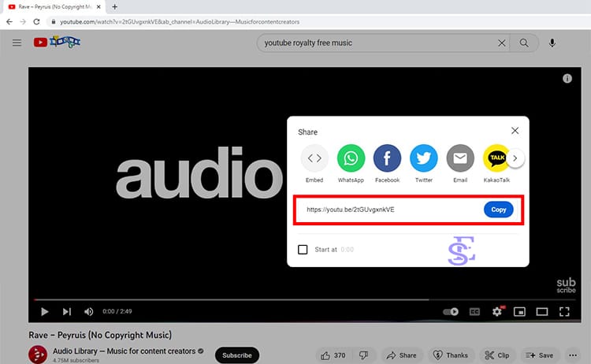The height and width of the screenshot is (364, 591).
Task: Close the Share dialog
Action: coord(515,130)
